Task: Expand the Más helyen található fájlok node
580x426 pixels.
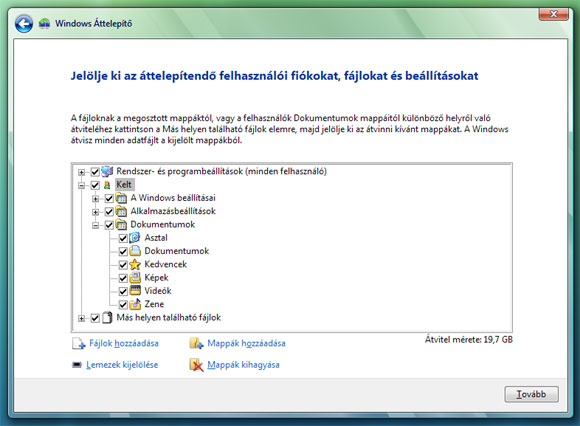Action: pyautogui.click(x=81, y=318)
